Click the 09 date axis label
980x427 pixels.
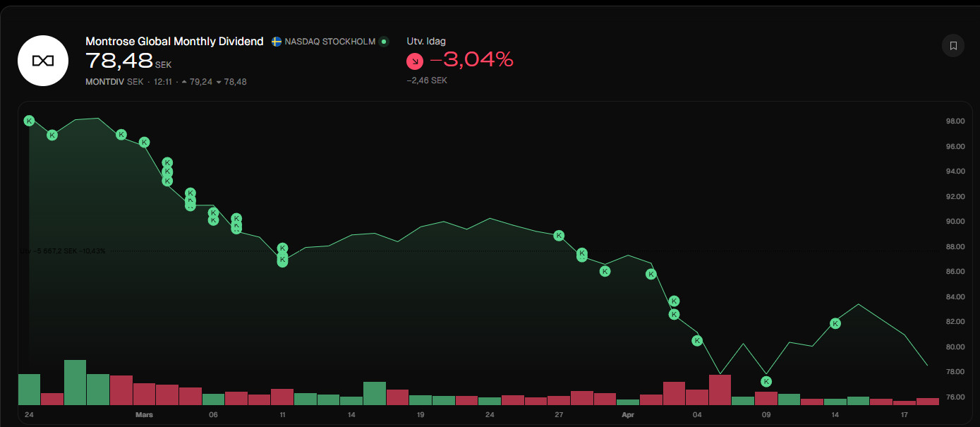[x=766, y=415]
